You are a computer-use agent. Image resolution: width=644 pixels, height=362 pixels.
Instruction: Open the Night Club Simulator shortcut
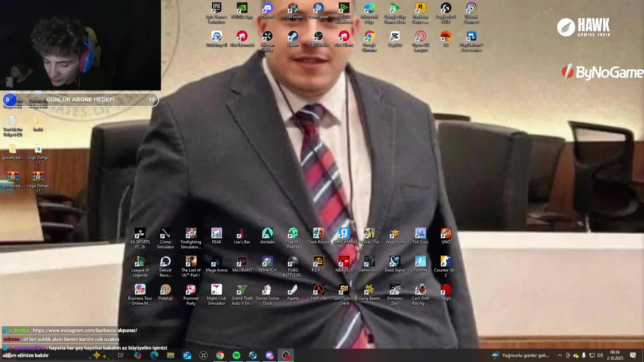coord(216,295)
